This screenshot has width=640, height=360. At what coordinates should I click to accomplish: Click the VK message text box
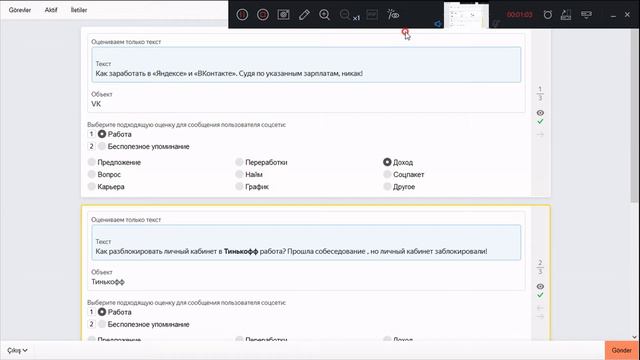click(x=306, y=65)
